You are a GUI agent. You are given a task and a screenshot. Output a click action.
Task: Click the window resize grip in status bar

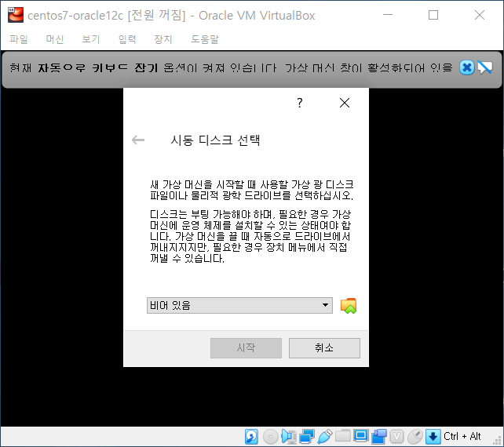coord(498,442)
